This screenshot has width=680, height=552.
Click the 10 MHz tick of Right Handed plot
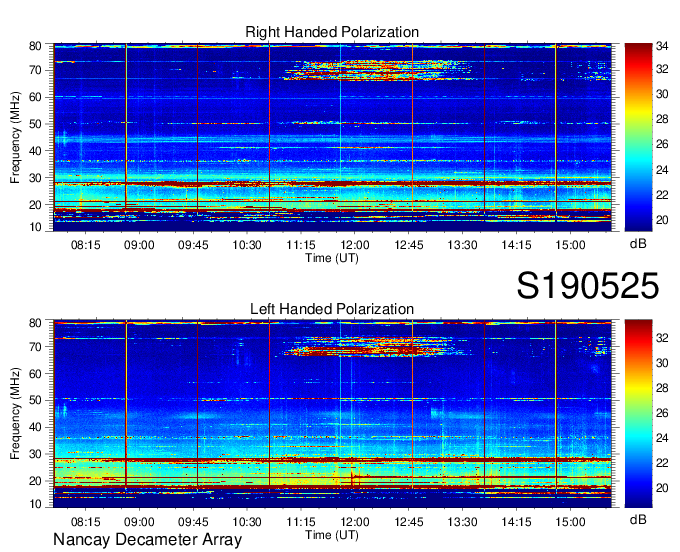[x=35, y=227]
